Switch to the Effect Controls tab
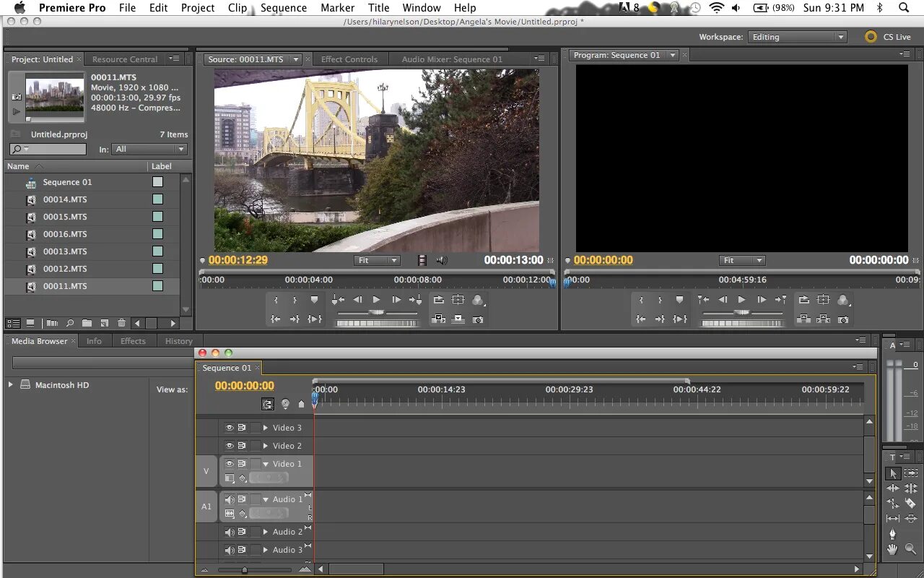Screen dimensions: 924x578 [x=349, y=59]
